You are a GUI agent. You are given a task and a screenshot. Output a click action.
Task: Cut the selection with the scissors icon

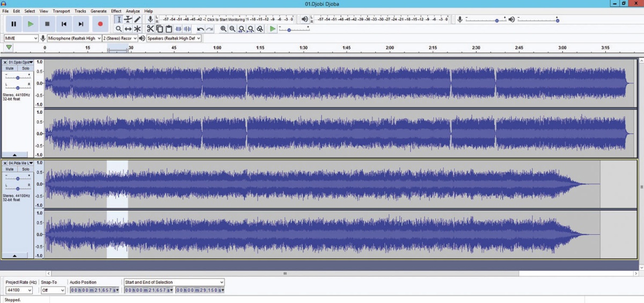[150, 28]
